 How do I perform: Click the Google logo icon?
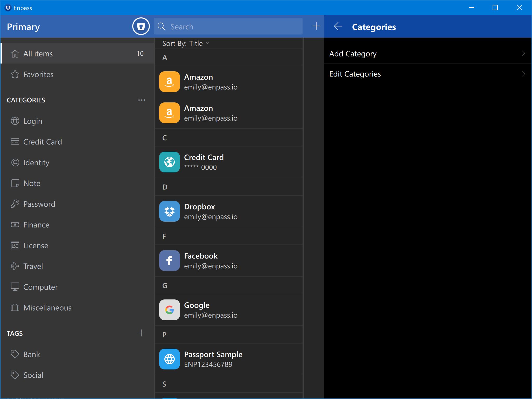(x=170, y=310)
